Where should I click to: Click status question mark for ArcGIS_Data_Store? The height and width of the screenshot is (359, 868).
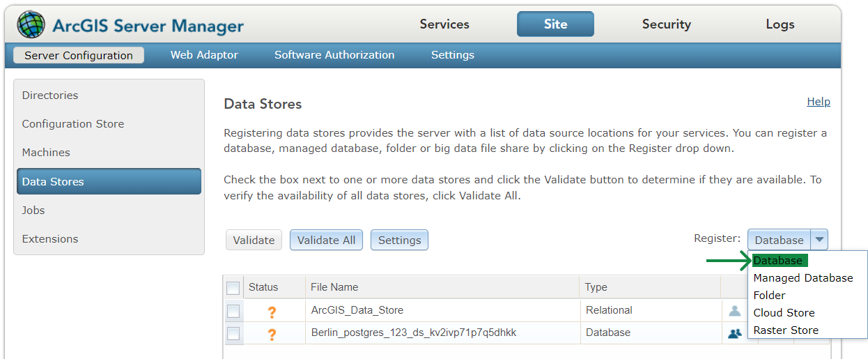coord(272,312)
